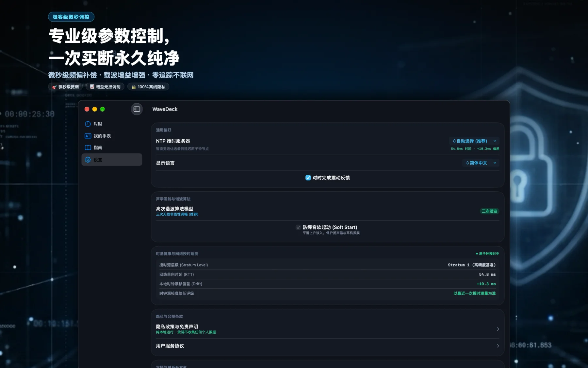Click the 极客级微秒调控 badge

(x=71, y=17)
